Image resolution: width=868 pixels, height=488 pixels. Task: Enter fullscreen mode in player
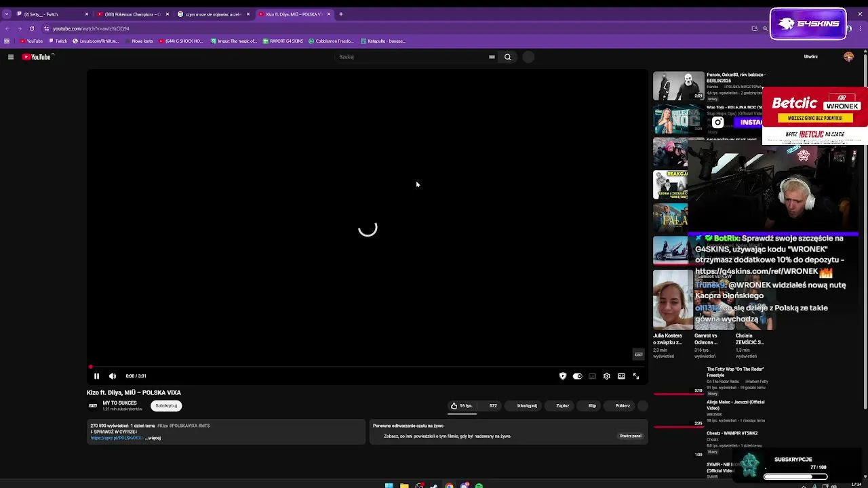click(x=636, y=376)
